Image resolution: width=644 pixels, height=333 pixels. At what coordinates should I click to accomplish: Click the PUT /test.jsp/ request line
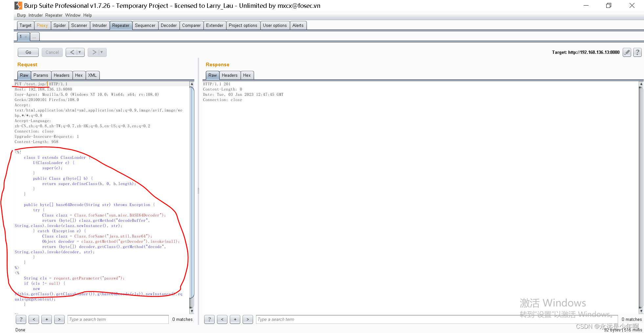(x=41, y=84)
